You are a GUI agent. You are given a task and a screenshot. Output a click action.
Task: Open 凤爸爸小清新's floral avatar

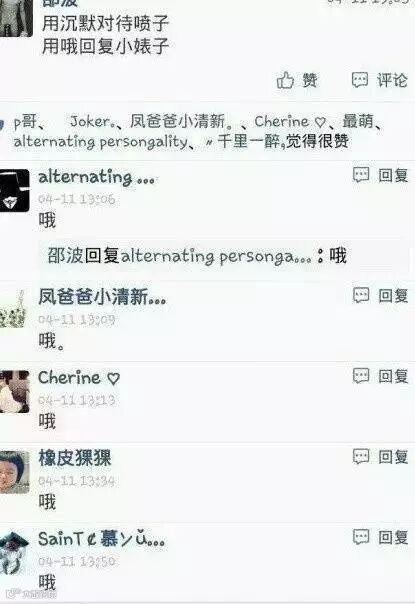13,310
